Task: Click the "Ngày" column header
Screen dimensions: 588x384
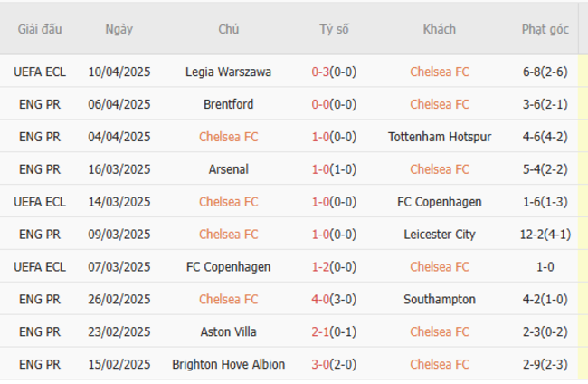Action: point(119,29)
